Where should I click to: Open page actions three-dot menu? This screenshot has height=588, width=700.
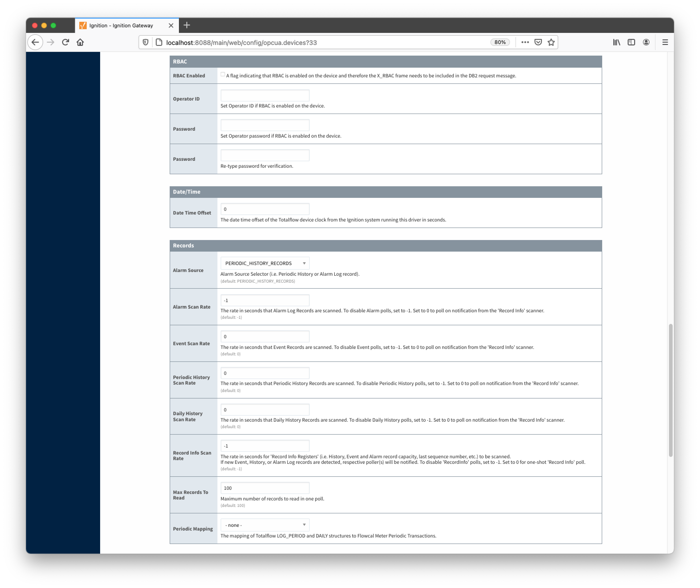coord(525,42)
